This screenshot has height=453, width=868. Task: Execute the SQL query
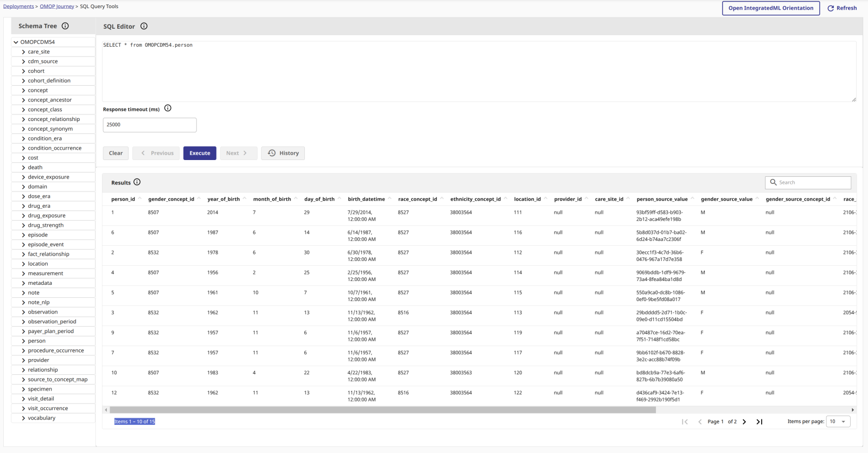(x=200, y=153)
